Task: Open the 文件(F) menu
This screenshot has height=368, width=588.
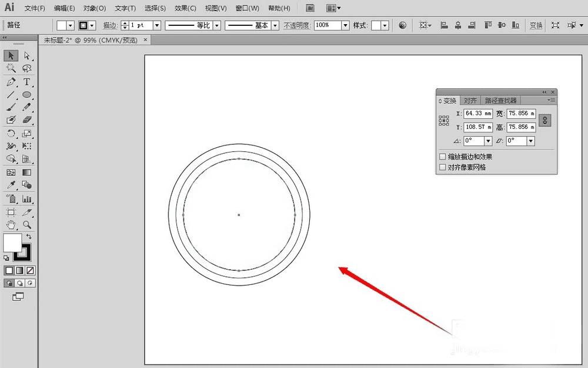Action: pyautogui.click(x=35, y=8)
